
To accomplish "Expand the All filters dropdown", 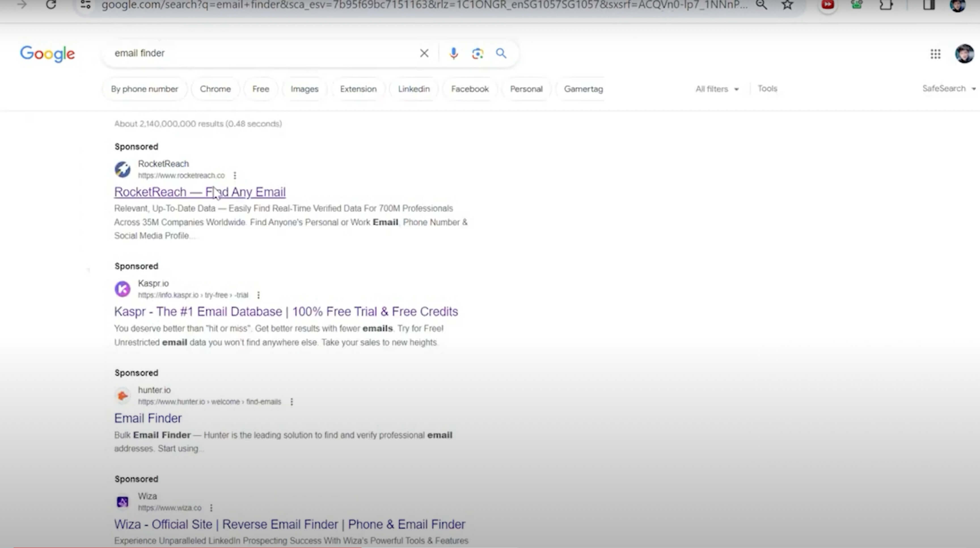I will click(717, 89).
